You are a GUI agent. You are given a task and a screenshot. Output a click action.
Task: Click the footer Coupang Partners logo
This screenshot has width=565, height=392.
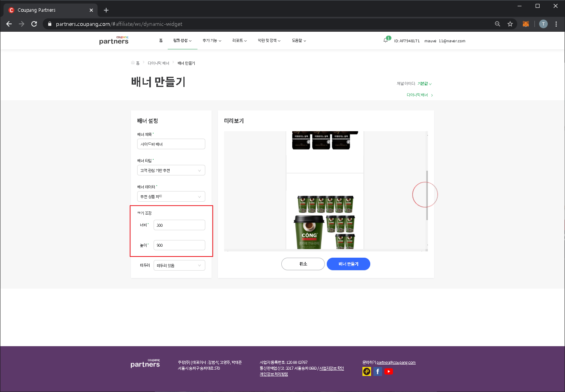(145, 363)
